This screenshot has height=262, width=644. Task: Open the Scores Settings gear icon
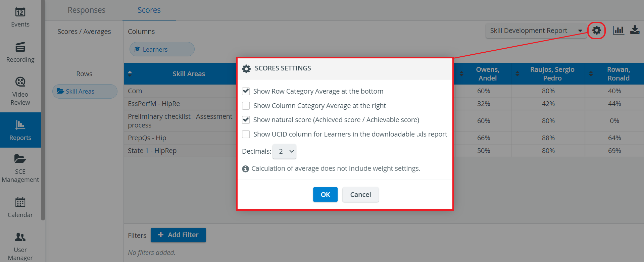pyautogui.click(x=596, y=31)
